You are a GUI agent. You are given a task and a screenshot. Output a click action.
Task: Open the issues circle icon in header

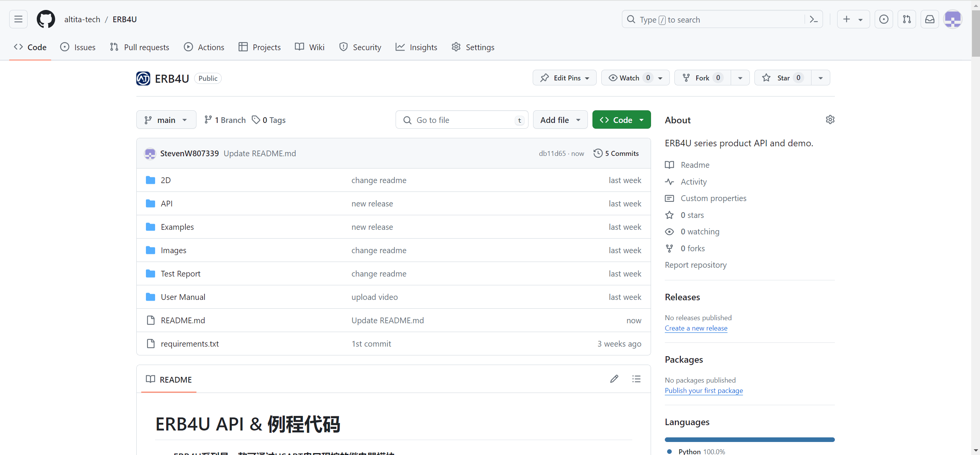pyautogui.click(x=884, y=19)
